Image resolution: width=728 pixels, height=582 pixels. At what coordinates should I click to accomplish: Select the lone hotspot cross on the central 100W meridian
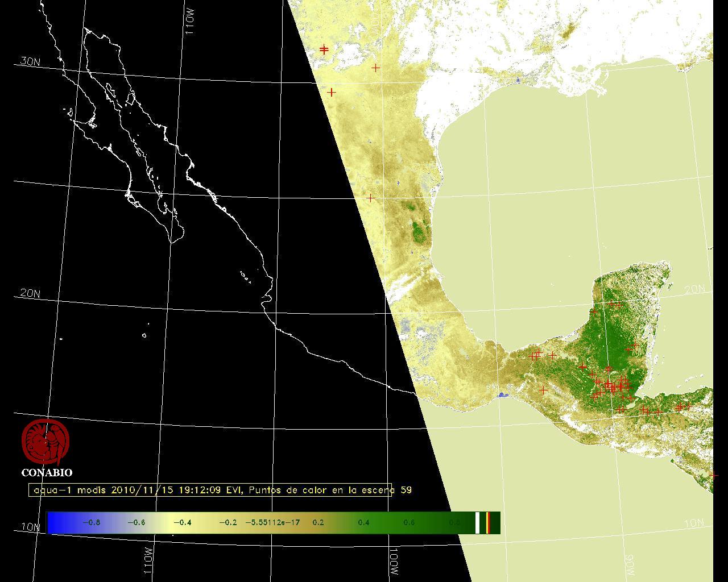click(x=371, y=198)
